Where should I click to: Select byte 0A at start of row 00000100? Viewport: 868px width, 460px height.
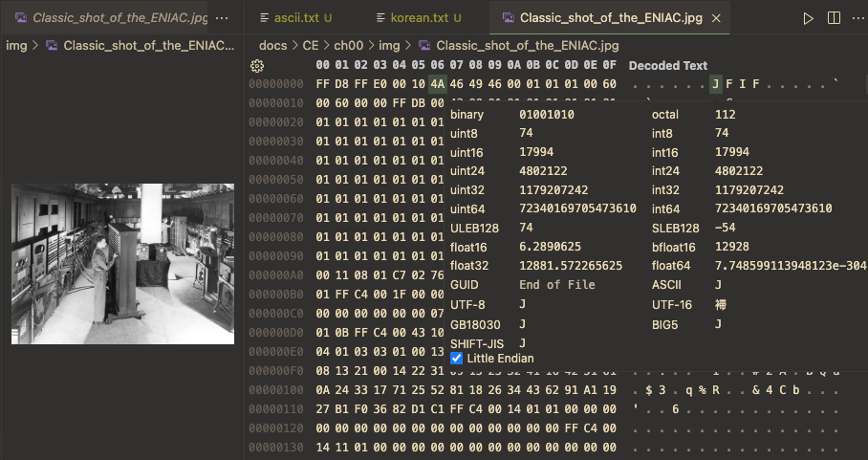coord(323,389)
